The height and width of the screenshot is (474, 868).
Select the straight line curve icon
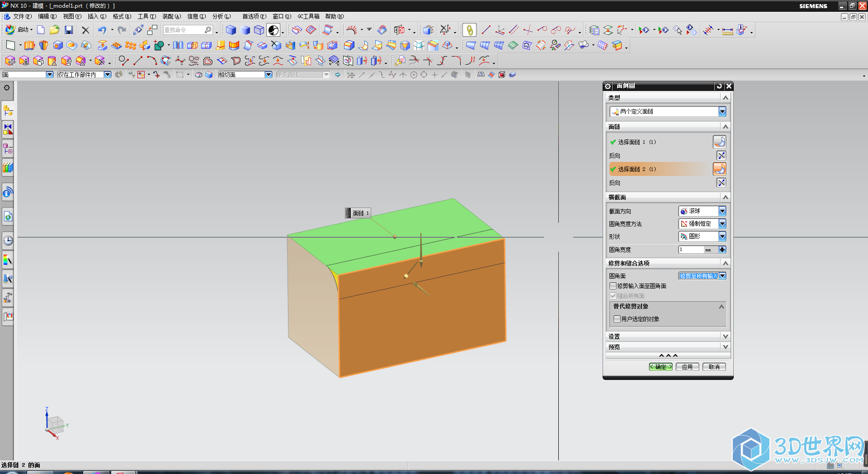(x=138, y=61)
